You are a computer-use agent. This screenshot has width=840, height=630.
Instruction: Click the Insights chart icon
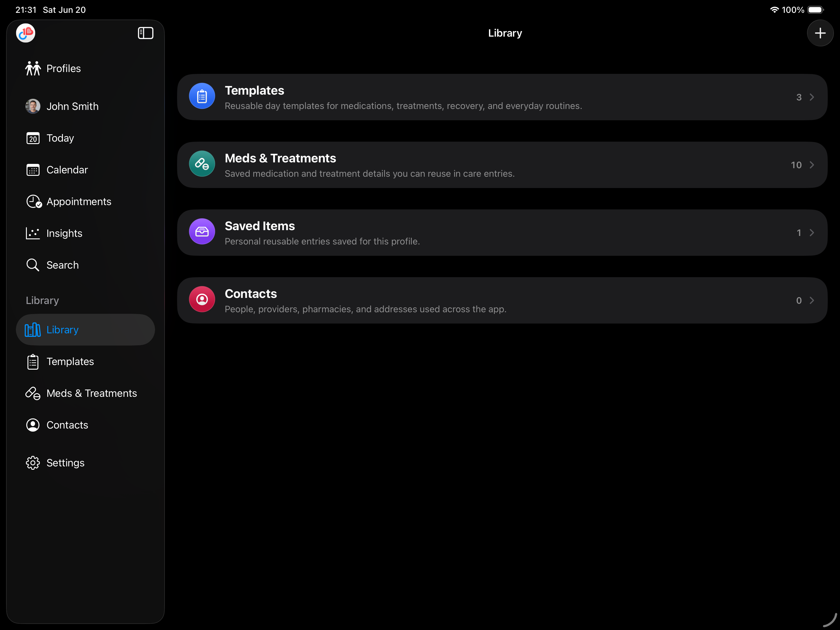point(33,233)
